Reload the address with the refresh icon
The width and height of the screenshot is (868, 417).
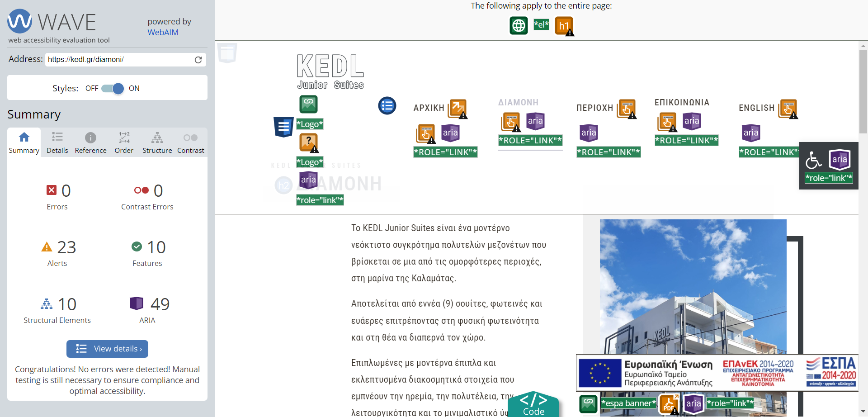(x=198, y=60)
